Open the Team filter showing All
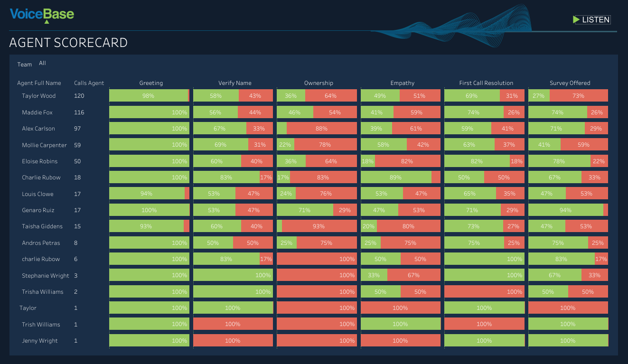The width and height of the screenshot is (628, 364). (x=43, y=64)
